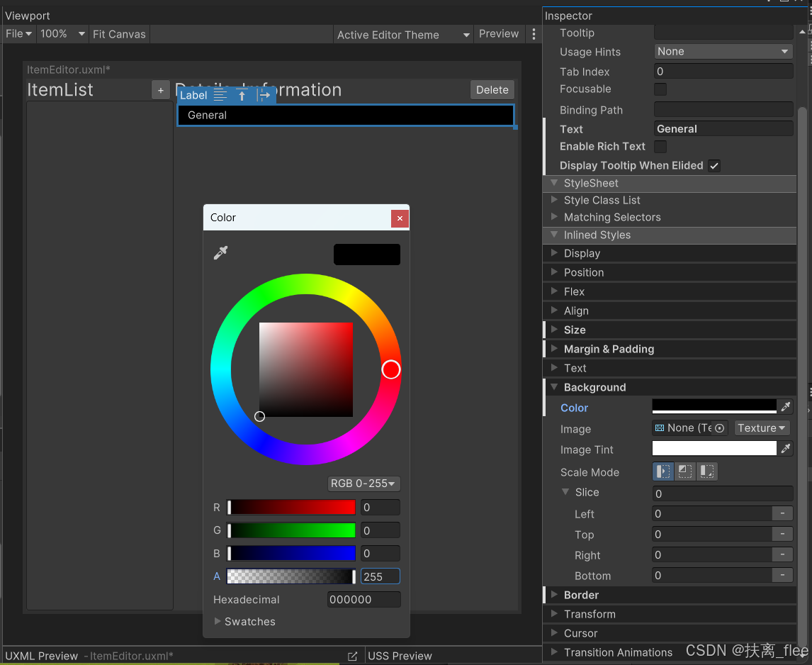Click the Fit Canvas button
The image size is (812, 665).
[118, 33]
